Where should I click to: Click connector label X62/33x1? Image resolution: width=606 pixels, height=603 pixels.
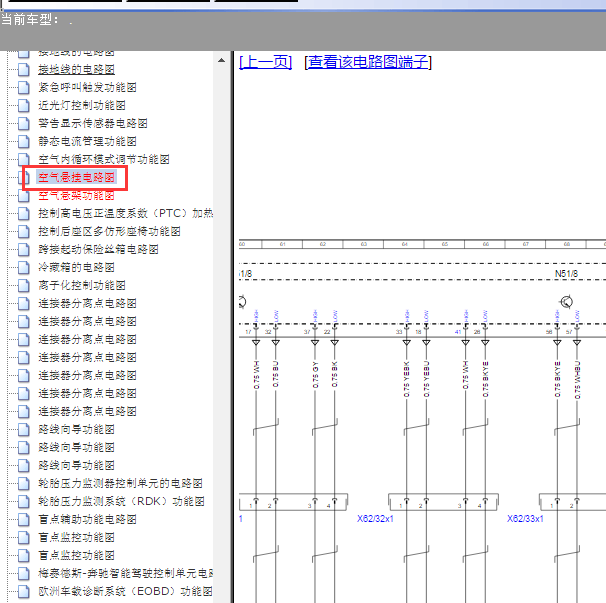525,519
